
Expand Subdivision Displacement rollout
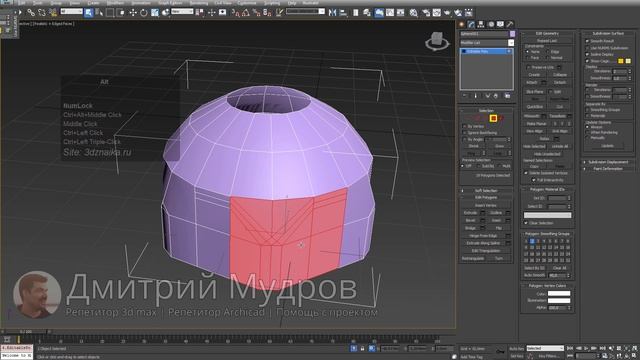coord(608,162)
